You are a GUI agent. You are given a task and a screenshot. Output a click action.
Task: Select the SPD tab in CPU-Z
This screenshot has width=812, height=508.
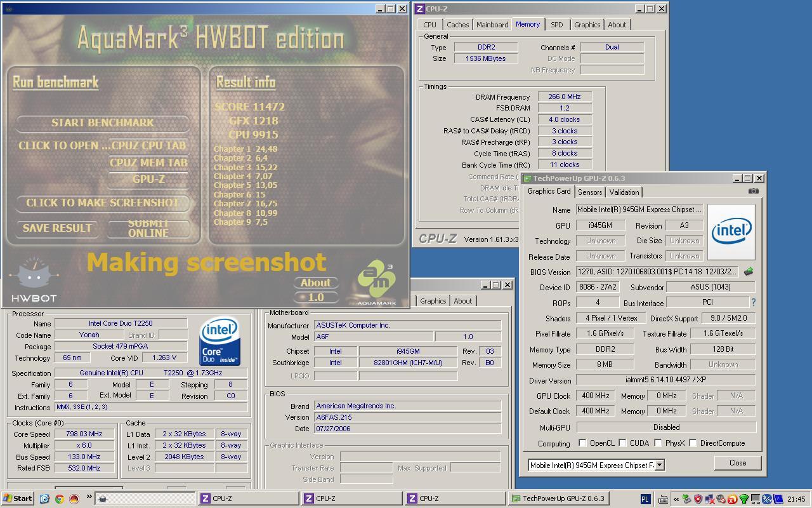(x=556, y=25)
